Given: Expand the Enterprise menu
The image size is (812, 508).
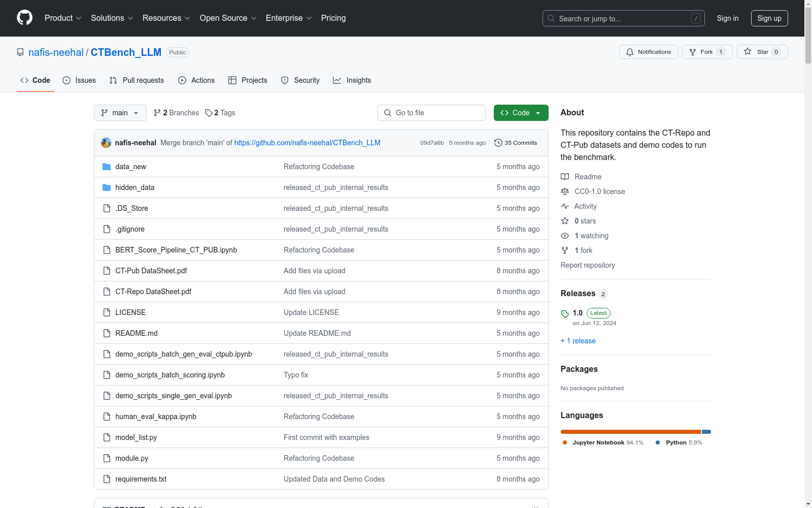Looking at the screenshot, I should [289, 18].
